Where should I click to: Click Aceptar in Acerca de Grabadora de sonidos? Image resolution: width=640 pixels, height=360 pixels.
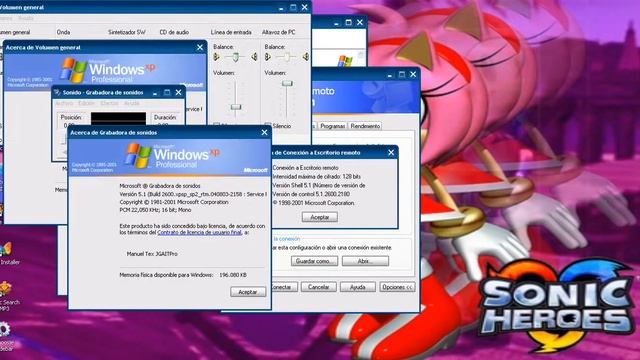[248, 292]
